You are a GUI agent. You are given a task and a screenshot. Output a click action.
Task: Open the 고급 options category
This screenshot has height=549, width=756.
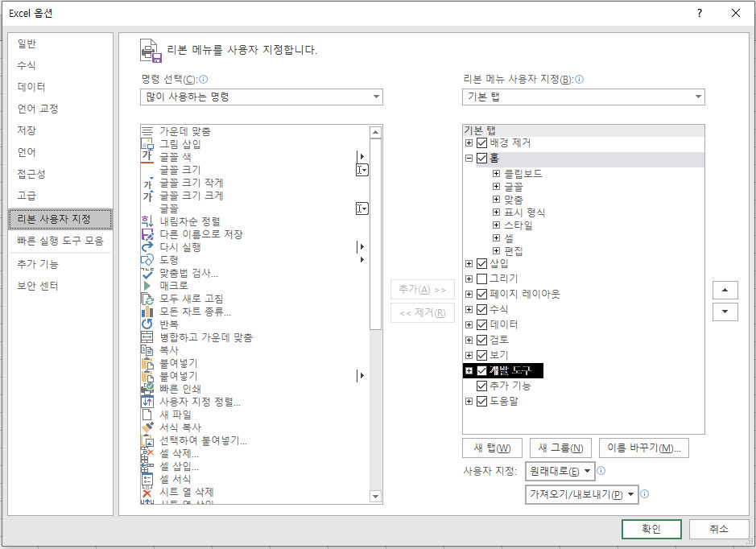pyautogui.click(x=60, y=196)
